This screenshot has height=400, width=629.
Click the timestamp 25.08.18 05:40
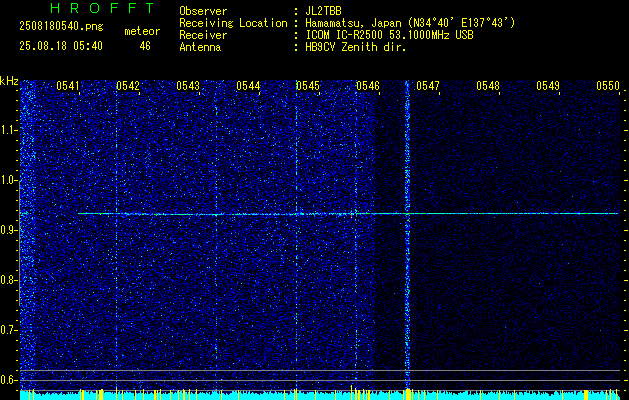pos(61,46)
